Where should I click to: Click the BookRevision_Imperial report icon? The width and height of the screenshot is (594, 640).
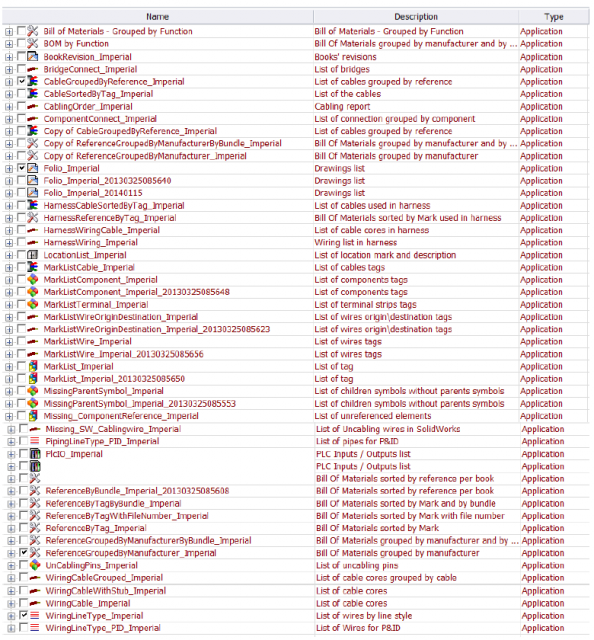pos(33,57)
